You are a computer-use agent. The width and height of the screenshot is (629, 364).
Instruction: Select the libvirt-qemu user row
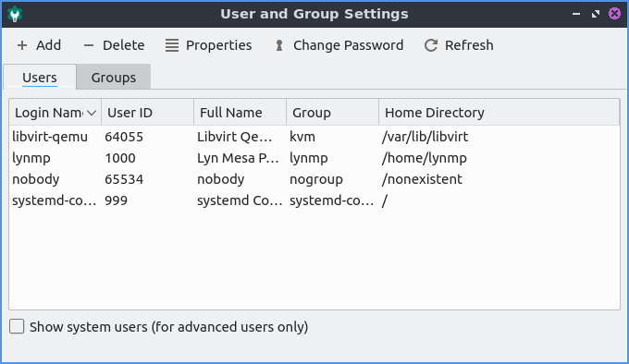(x=314, y=137)
